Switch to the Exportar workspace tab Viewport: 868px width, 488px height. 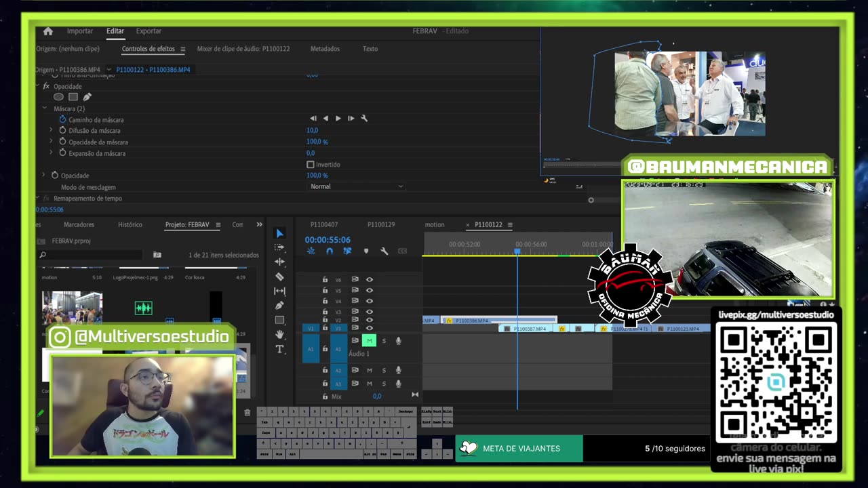coord(149,31)
